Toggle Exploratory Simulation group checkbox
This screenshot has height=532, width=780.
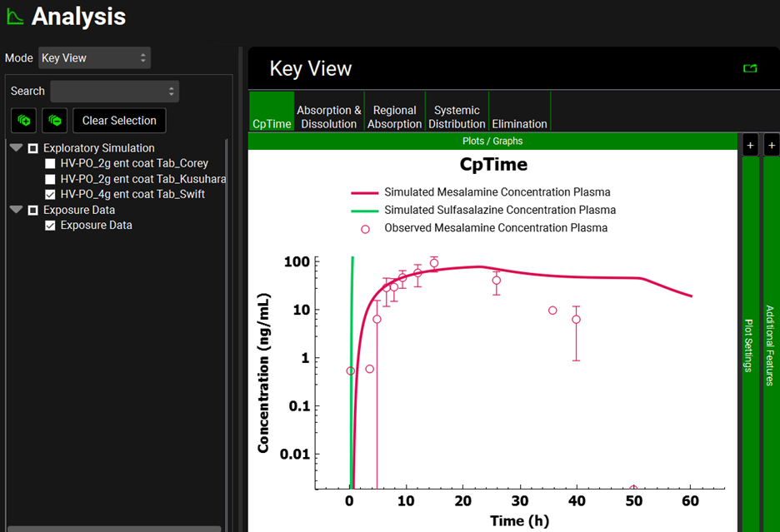(x=33, y=148)
